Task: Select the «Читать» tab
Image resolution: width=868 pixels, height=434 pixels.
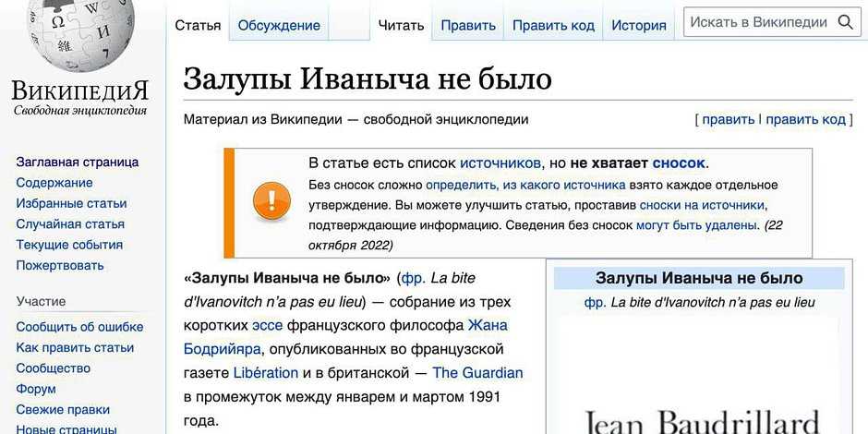Action: click(x=401, y=25)
